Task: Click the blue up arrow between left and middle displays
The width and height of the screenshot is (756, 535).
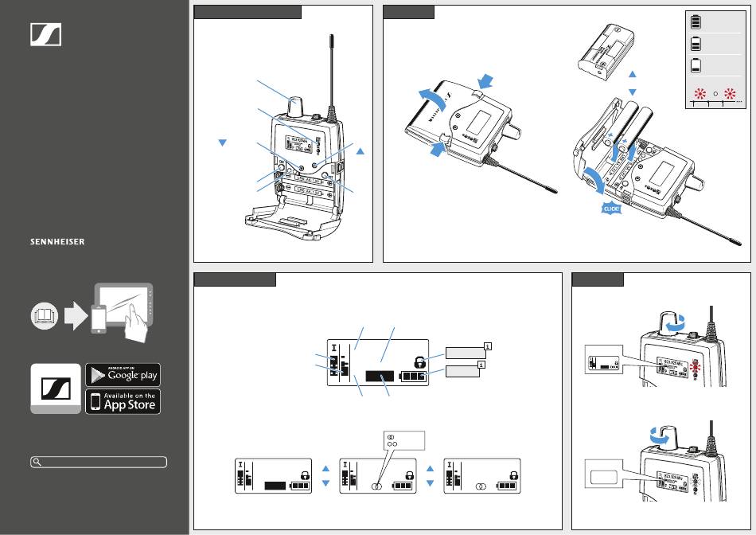Action: tap(325, 468)
